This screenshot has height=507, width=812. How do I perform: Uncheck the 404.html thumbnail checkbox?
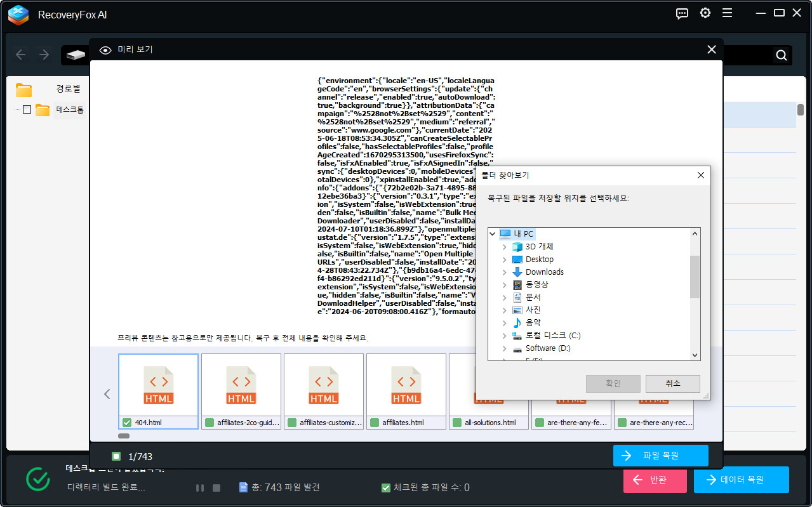[x=127, y=423]
